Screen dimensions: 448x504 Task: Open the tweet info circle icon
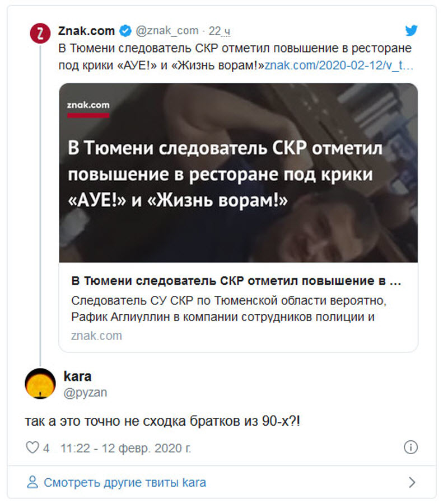410,447
